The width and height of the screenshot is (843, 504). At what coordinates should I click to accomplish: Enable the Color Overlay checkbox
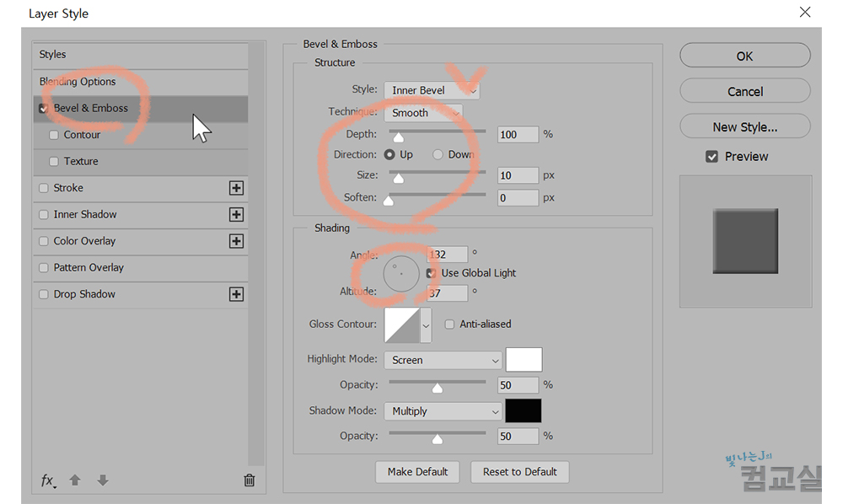[44, 241]
